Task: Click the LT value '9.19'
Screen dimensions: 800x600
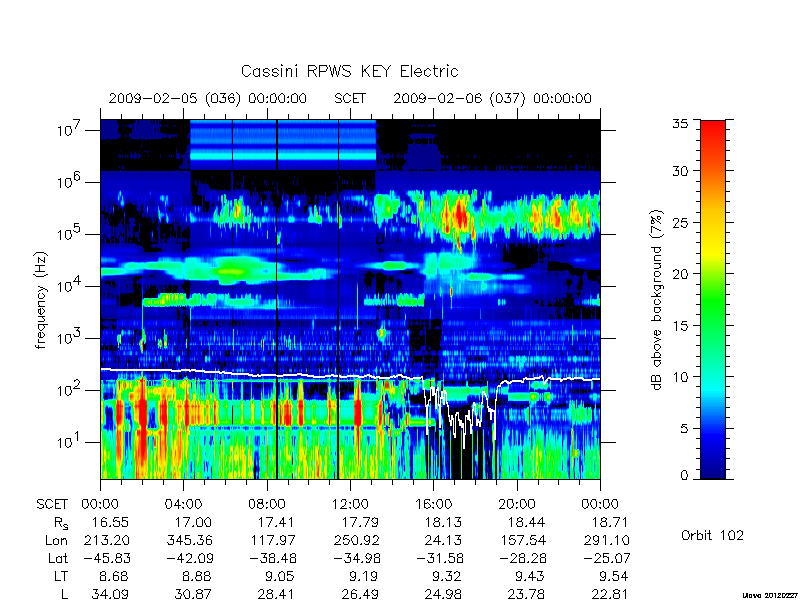Action: tap(364, 577)
